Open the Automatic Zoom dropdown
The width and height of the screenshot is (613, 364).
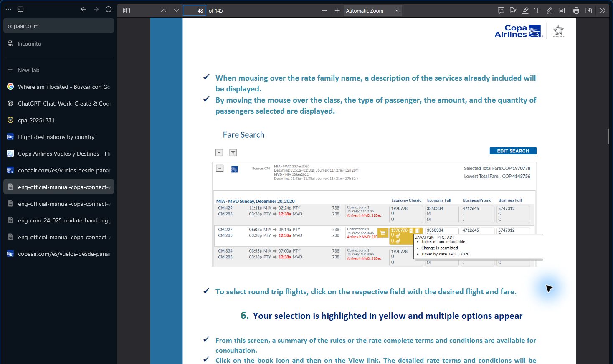[372, 10]
